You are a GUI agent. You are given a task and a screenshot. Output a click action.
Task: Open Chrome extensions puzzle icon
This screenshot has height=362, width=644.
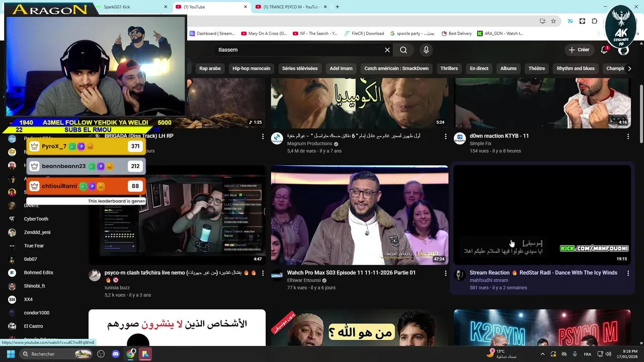point(595,21)
